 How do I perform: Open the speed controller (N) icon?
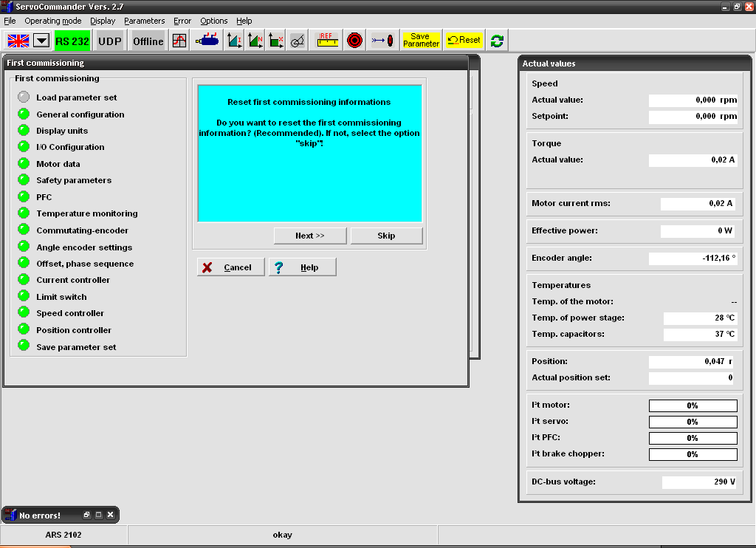point(255,41)
